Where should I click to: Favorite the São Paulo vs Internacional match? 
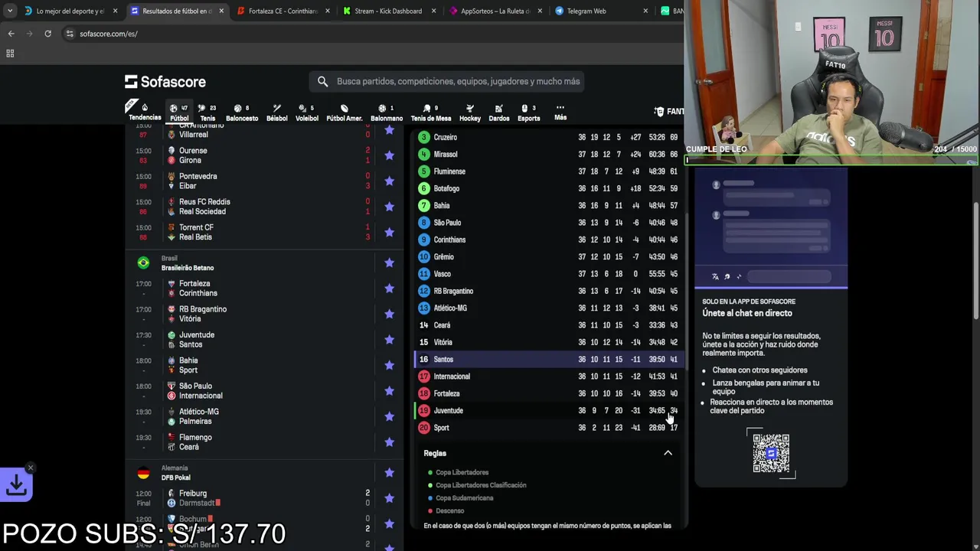point(389,391)
